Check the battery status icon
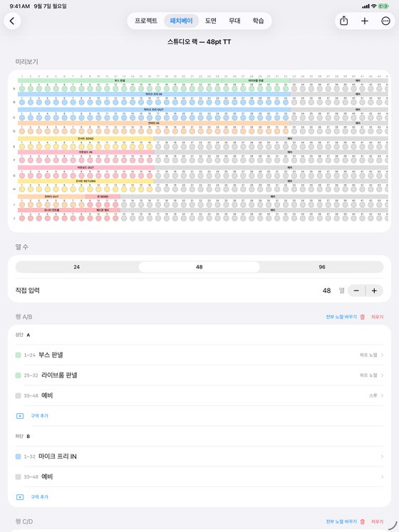399x532 pixels. pos(383,6)
